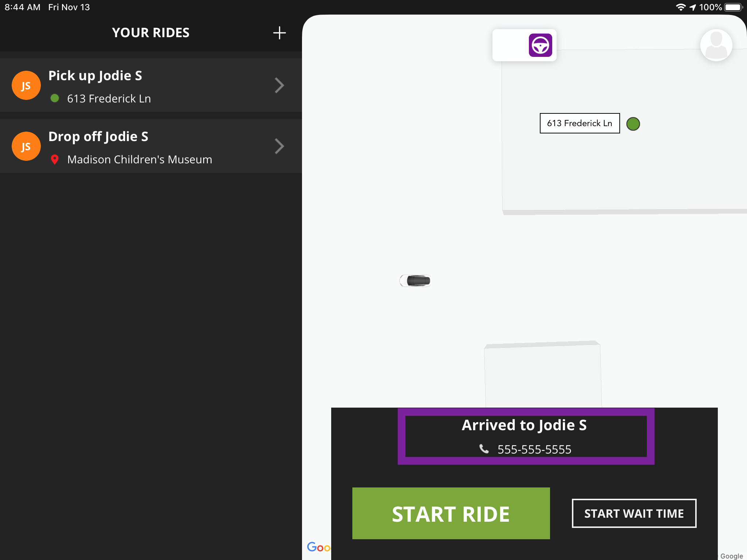Tap the red drop-off location pin icon

55,160
